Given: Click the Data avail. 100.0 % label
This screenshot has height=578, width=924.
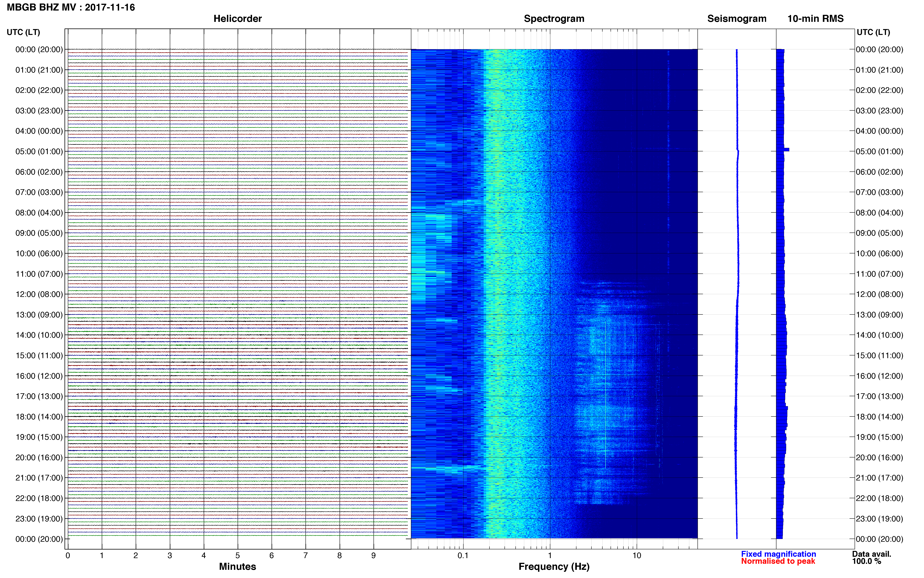Looking at the screenshot, I should [x=871, y=557].
